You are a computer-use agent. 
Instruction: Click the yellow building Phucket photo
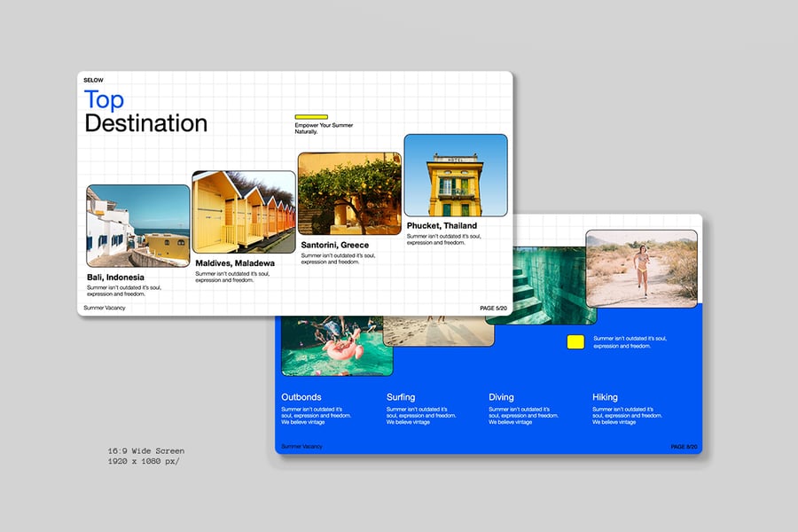(456, 176)
